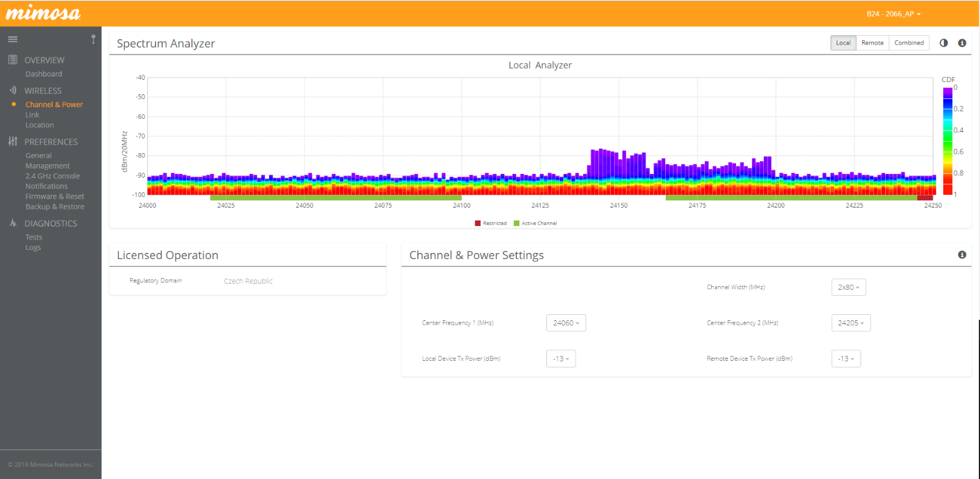Open the Location page

click(40, 125)
